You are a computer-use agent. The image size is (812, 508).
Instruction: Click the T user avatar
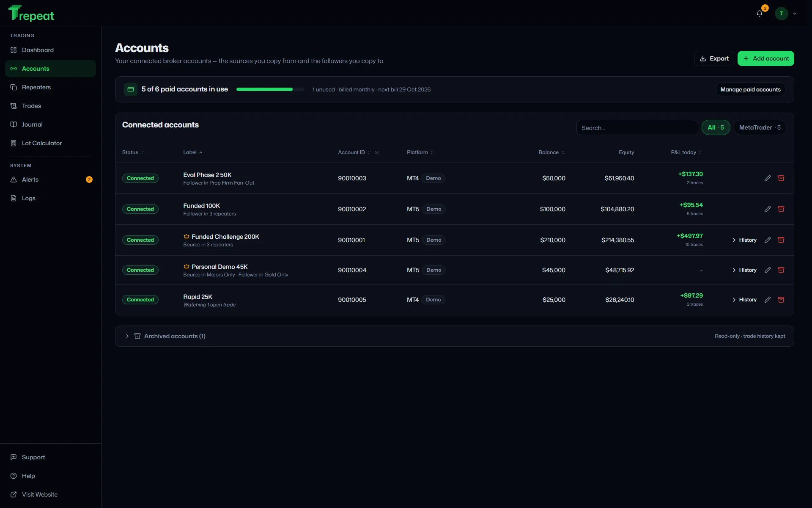(782, 14)
